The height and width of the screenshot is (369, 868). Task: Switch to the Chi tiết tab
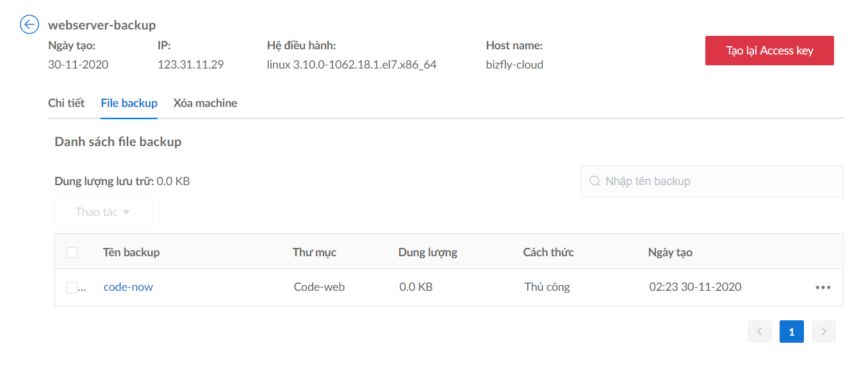(66, 103)
